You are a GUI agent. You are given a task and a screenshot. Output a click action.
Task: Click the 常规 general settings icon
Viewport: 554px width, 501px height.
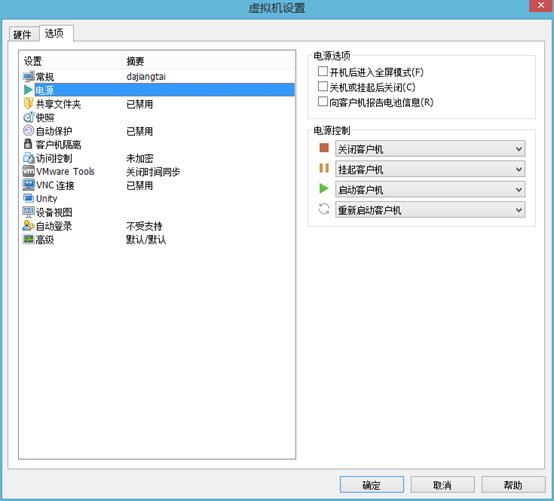(28, 76)
